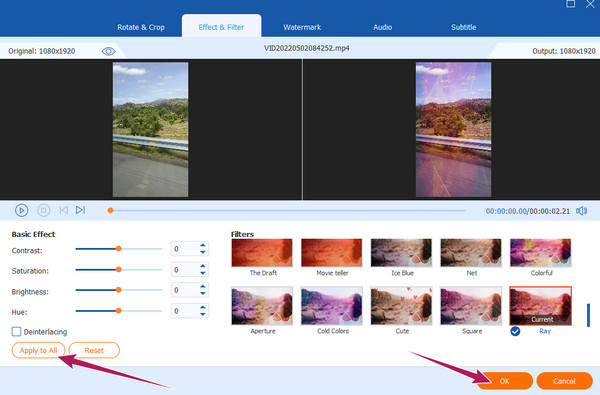The width and height of the screenshot is (600, 395).
Task: Apply the Ice Blue filter thumbnail
Action: [x=401, y=253]
